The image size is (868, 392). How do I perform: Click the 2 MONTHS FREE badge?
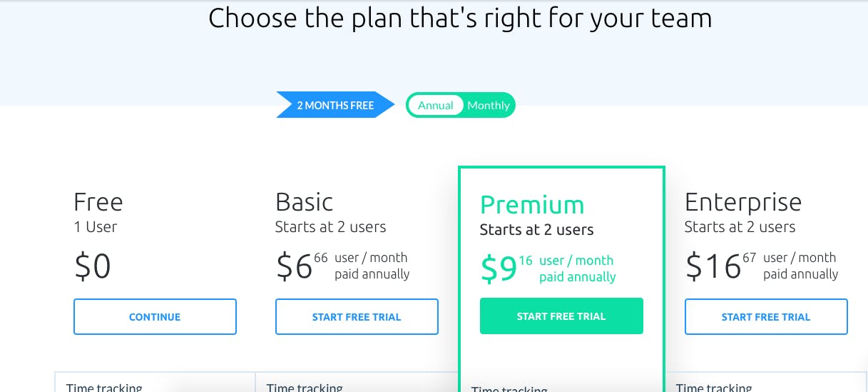point(335,106)
